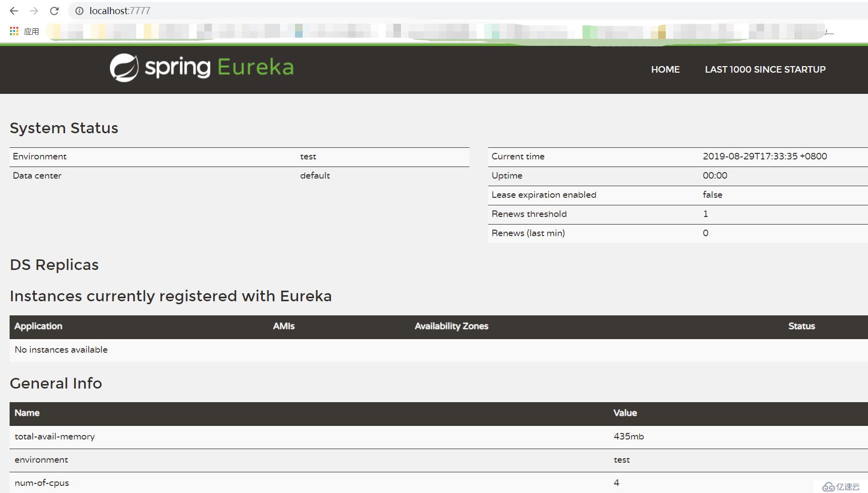Screen dimensions: 868x493
Task: Click the Application column header
Action: pyautogui.click(x=38, y=326)
